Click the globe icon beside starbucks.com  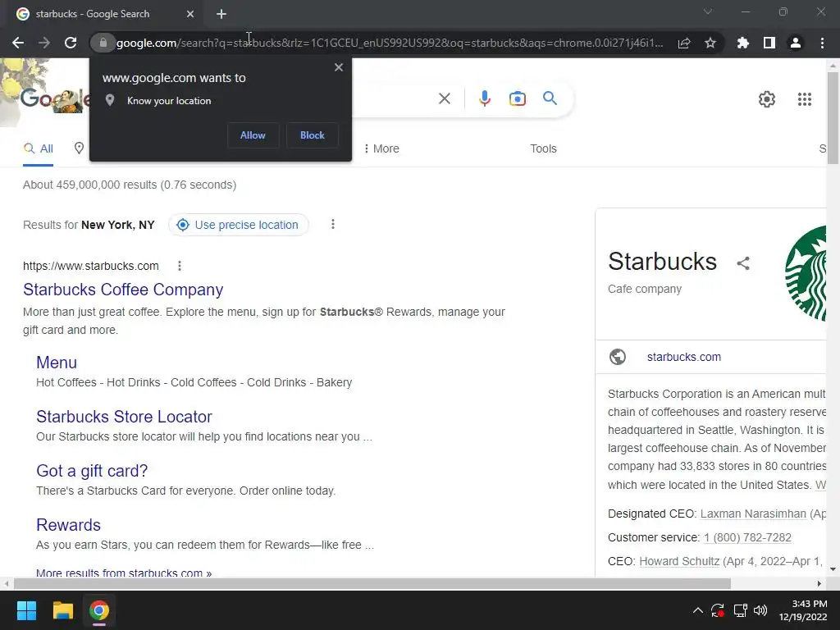pyautogui.click(x=618, y=357)
